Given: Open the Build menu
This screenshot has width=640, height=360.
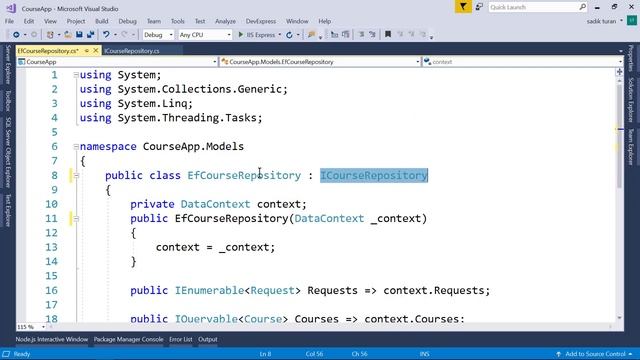Looking at the screenshot, I should pos(102,21).
